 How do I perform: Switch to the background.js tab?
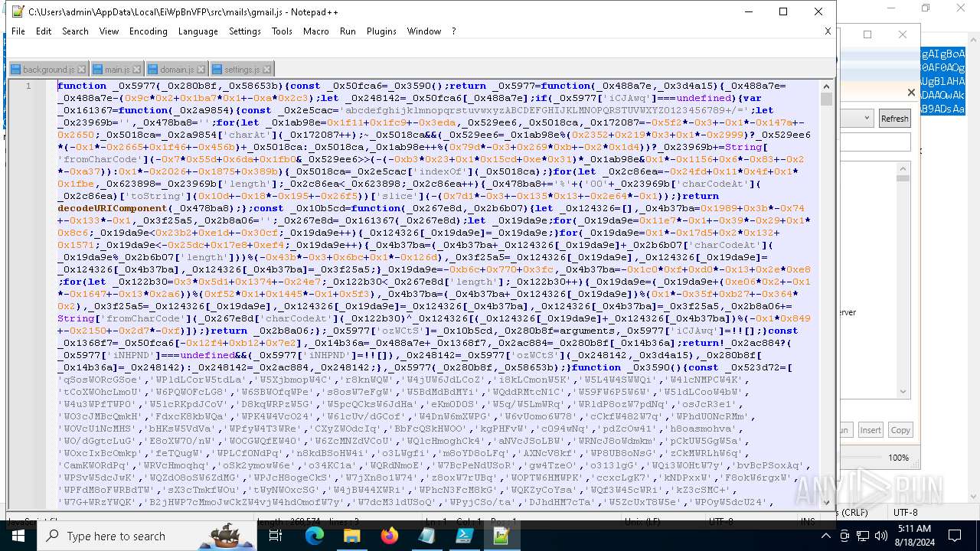[x=48, y=70]
